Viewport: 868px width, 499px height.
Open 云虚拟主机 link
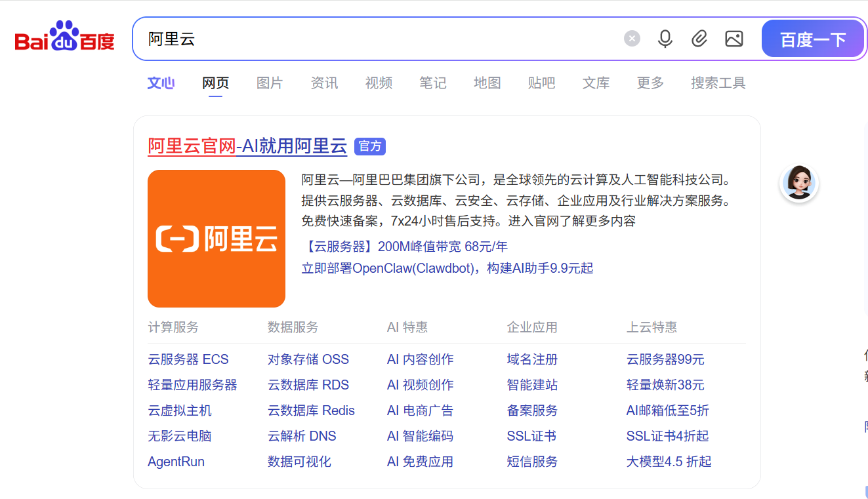click(180, 410)
